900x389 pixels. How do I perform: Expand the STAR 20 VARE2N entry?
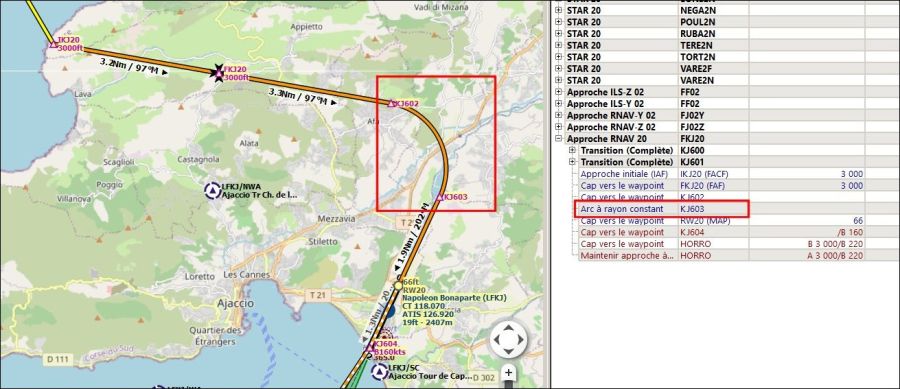click(x=558, y=80)
